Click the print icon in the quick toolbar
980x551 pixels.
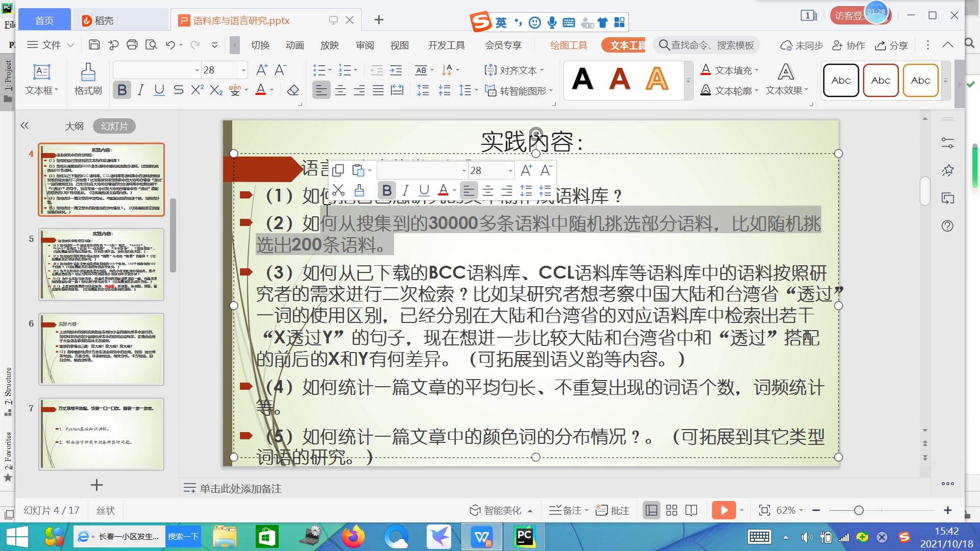[132, 45]
